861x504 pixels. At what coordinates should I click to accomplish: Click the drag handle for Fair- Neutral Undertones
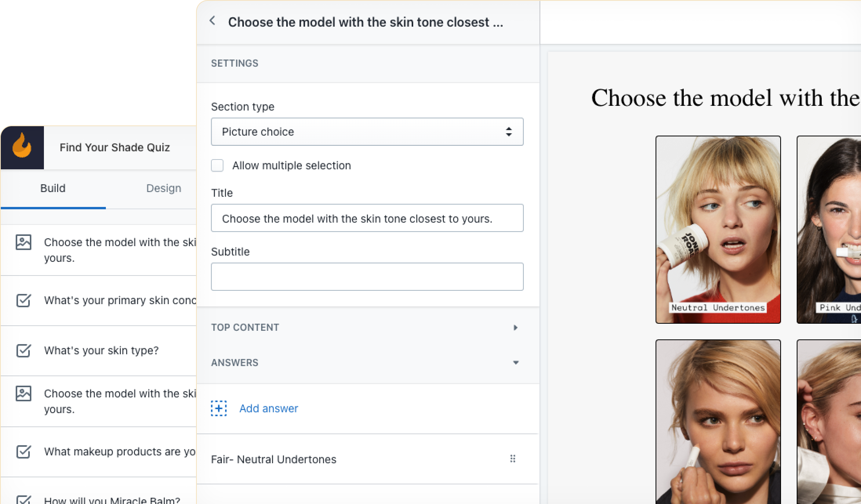tap(512, 459)
